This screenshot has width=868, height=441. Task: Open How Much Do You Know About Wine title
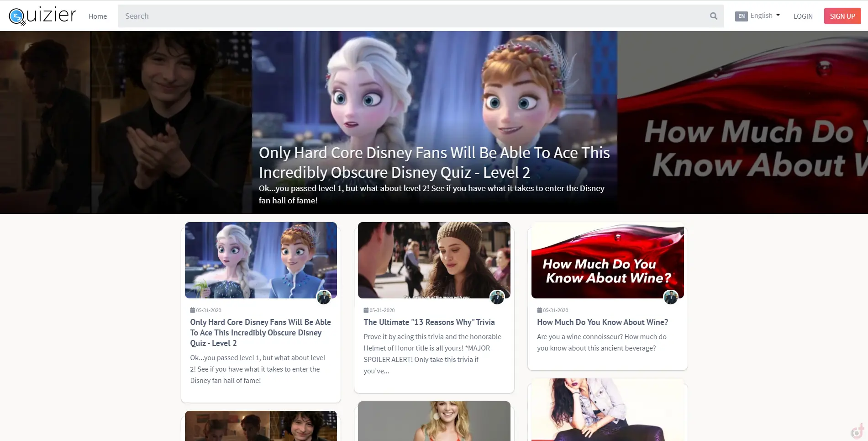pyautogui.click(x=602, y=322)
